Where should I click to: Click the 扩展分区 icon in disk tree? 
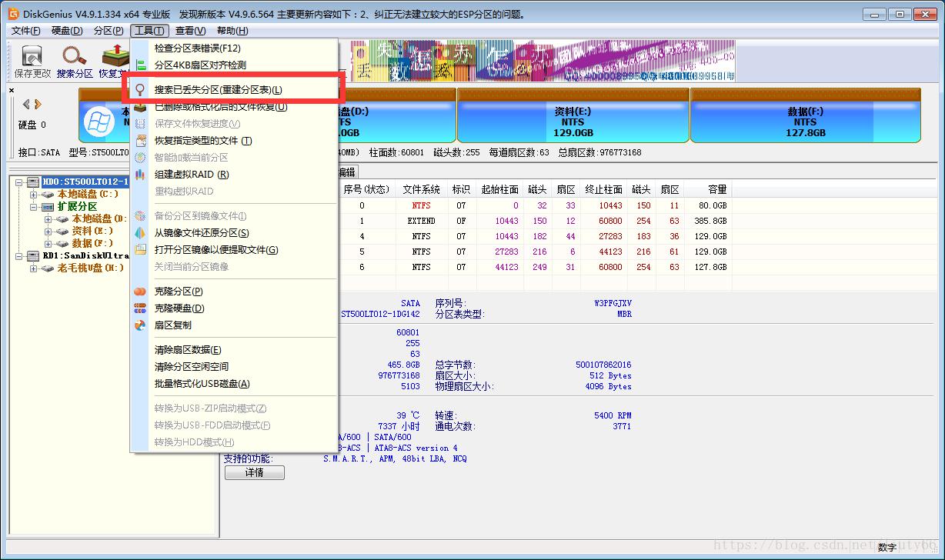click(x=48, y=206)
